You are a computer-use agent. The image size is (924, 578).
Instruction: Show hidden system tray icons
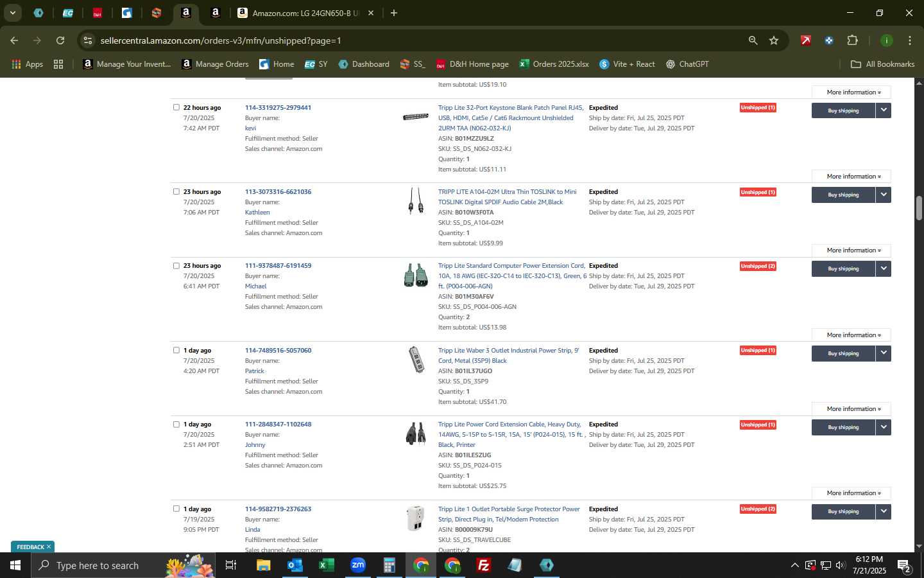pyautogui.click(x=794, y=565)
